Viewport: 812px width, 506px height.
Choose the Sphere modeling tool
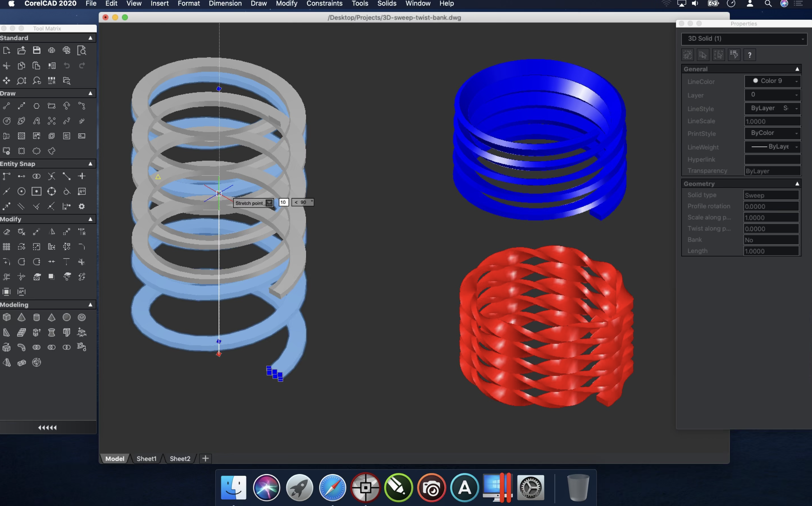67,317
